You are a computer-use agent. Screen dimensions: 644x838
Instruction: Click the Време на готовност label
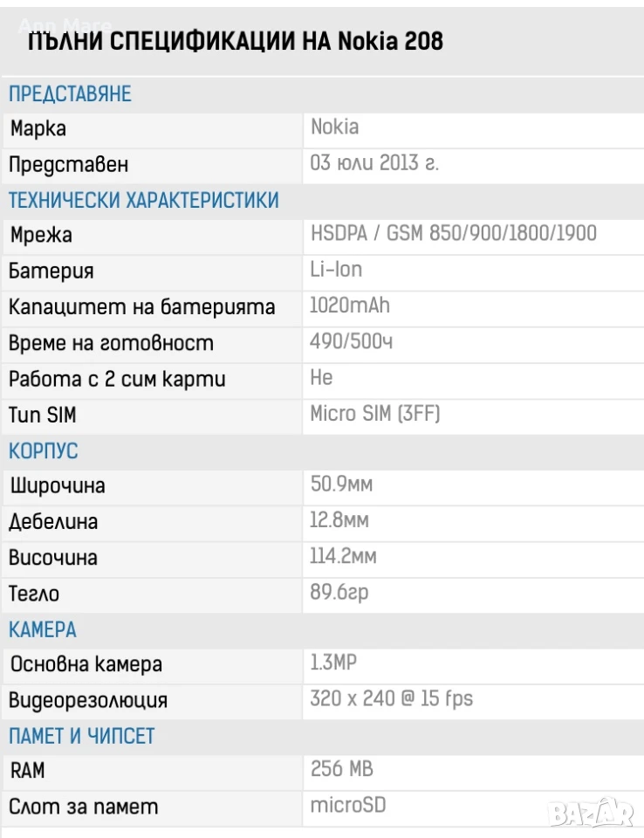pos(111,343)
